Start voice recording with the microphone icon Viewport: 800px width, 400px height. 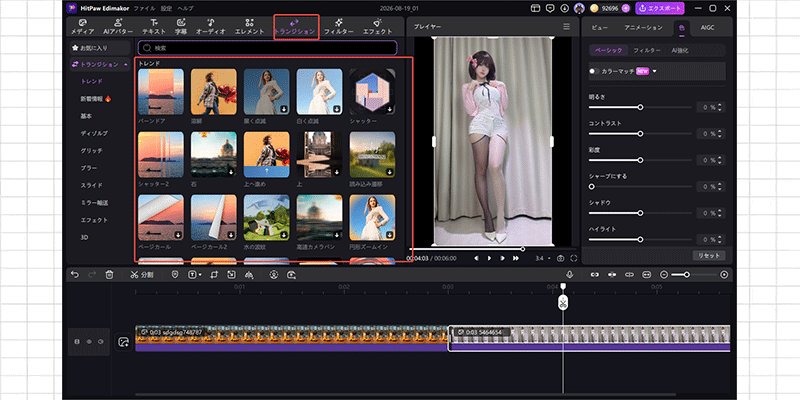pos(570,274)
